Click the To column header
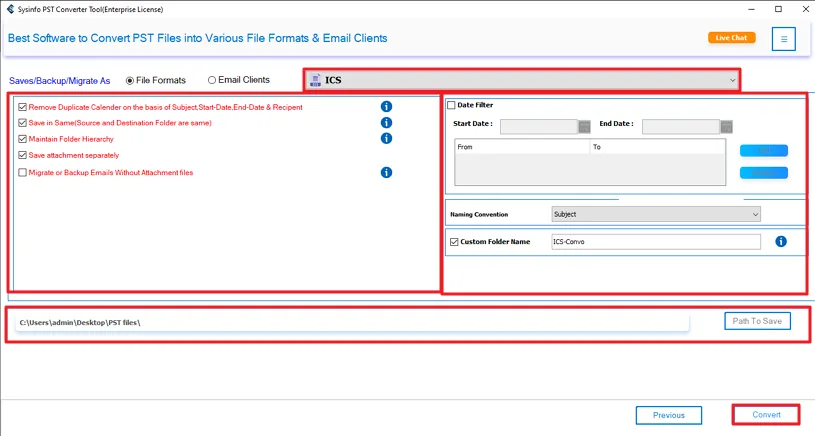The height and width of the screenshot is (436, 815). pyautogui.click(x=658, y=147)
